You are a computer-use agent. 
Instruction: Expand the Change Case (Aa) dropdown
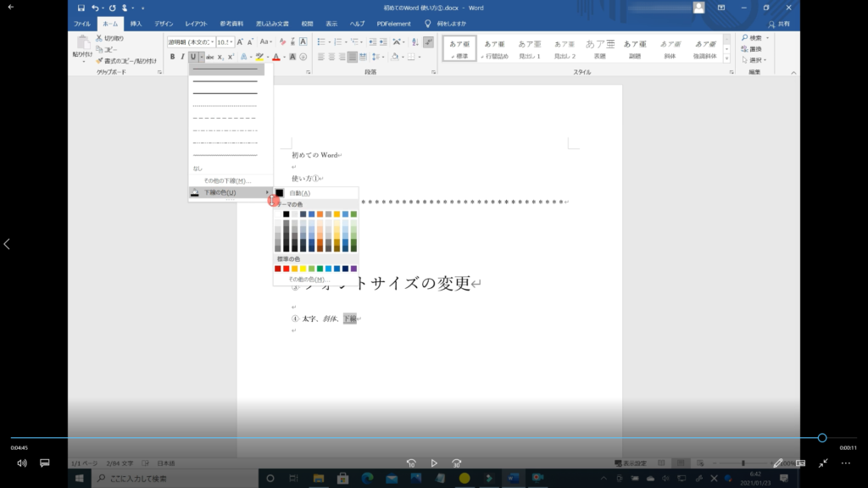click(266, 42)
